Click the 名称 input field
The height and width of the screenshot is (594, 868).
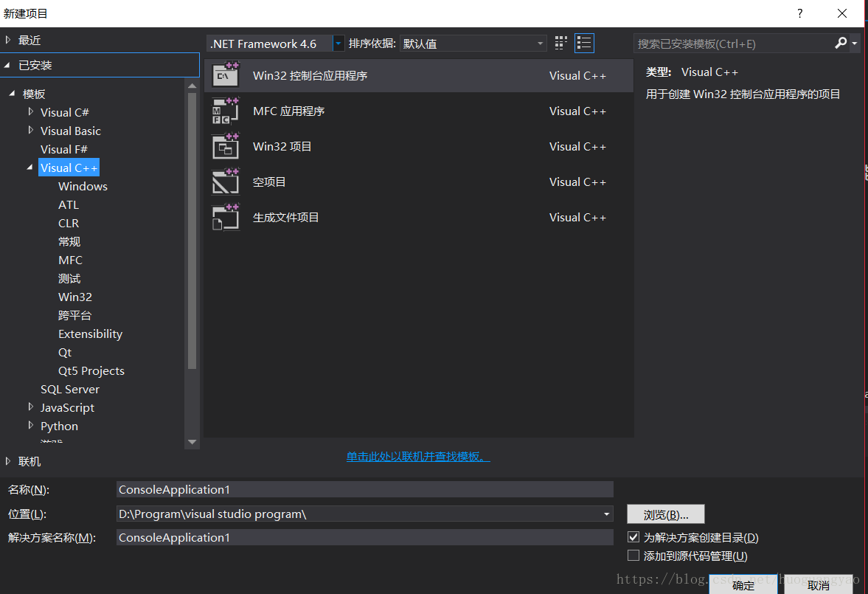[365, 489]
